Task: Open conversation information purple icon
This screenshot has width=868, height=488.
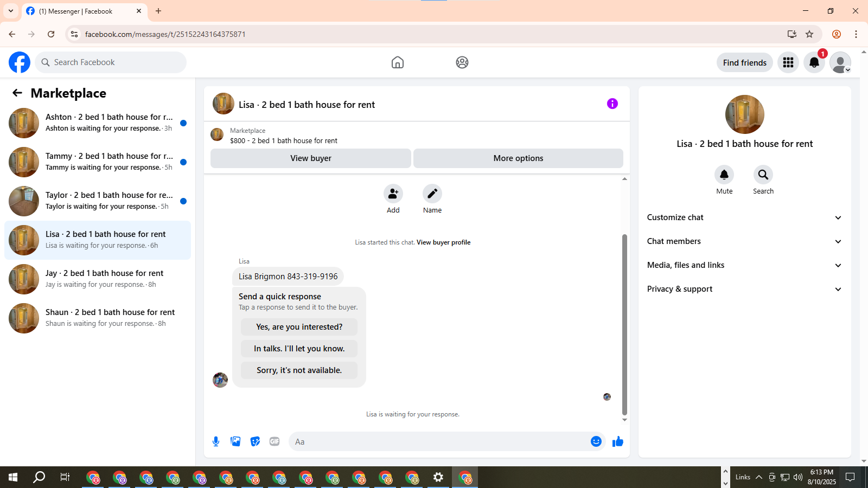Action: click(612, 104)
